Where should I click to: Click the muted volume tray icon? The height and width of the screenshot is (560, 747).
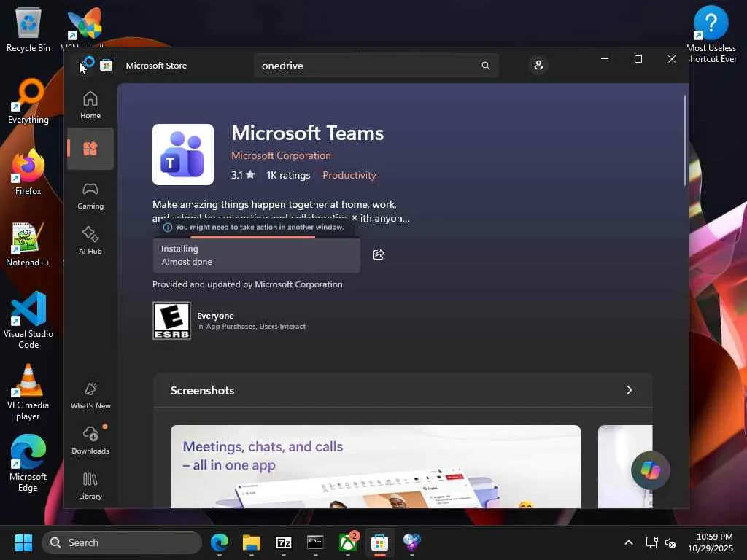click(x=670, y=542)
